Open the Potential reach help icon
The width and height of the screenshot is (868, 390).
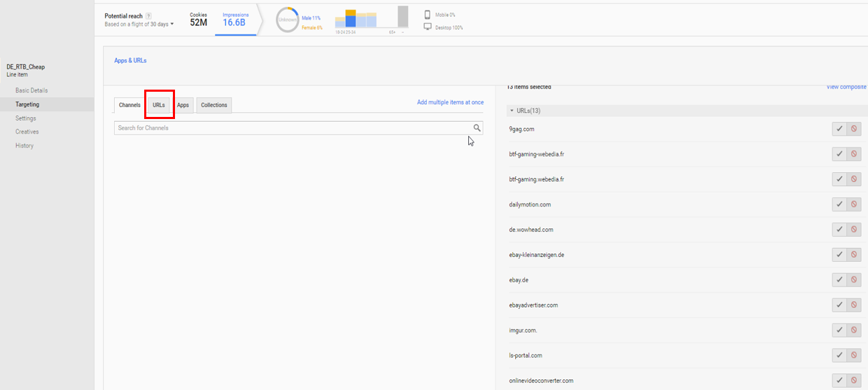point(148,15)
